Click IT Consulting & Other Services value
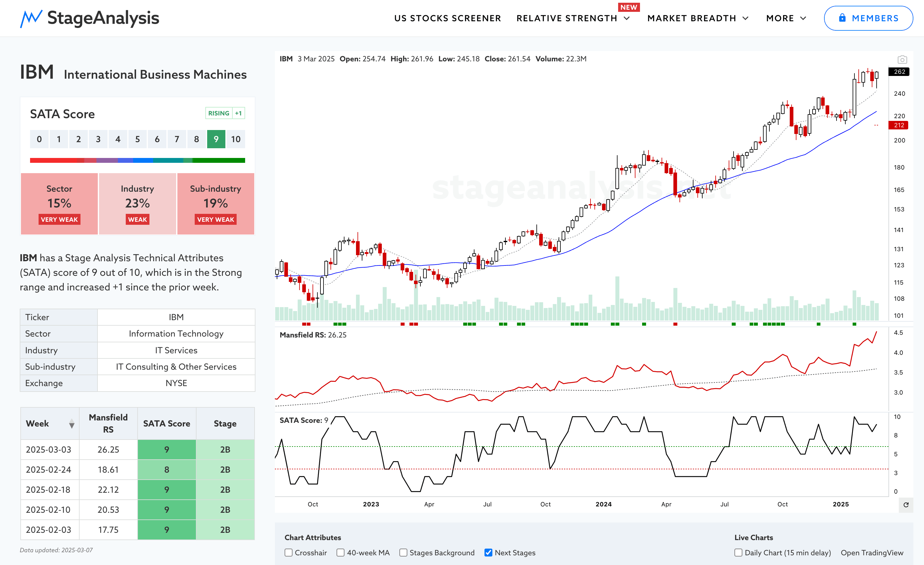The image size is (924, 565). click(176, 367)
